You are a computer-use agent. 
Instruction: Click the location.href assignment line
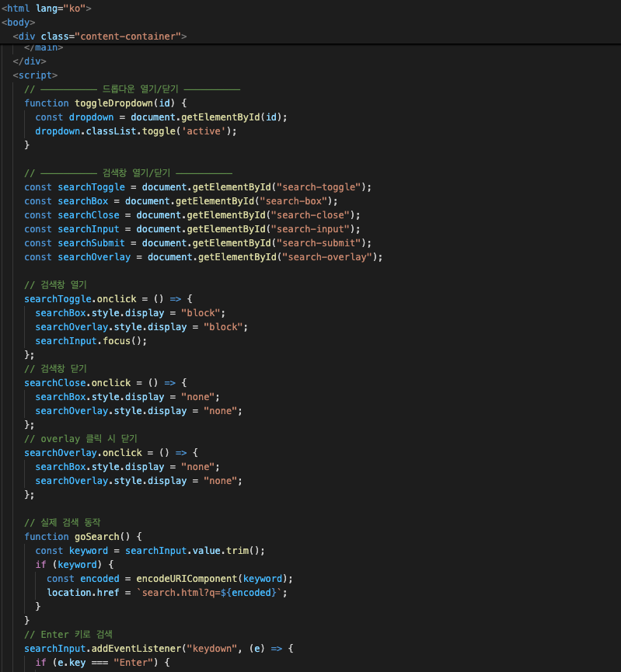(x=166, y=593)
